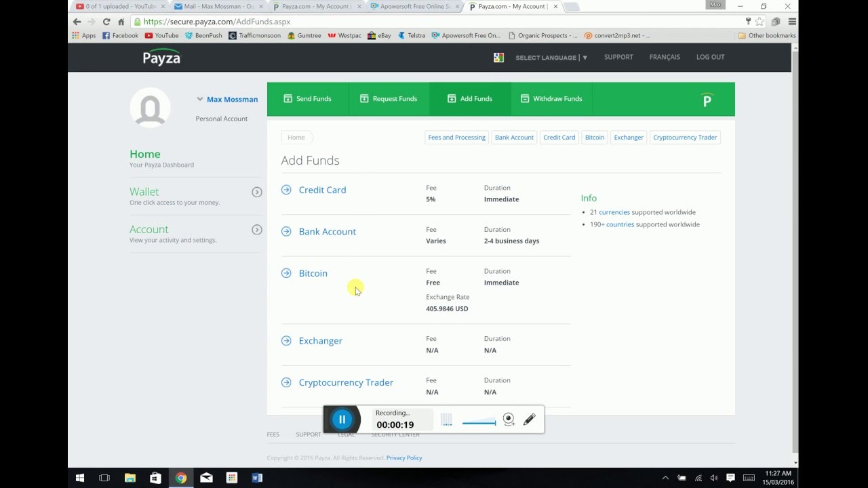Switch site to Français
Image resolution: width=868 pixels, height=488 pixels.
coord(665,57)
